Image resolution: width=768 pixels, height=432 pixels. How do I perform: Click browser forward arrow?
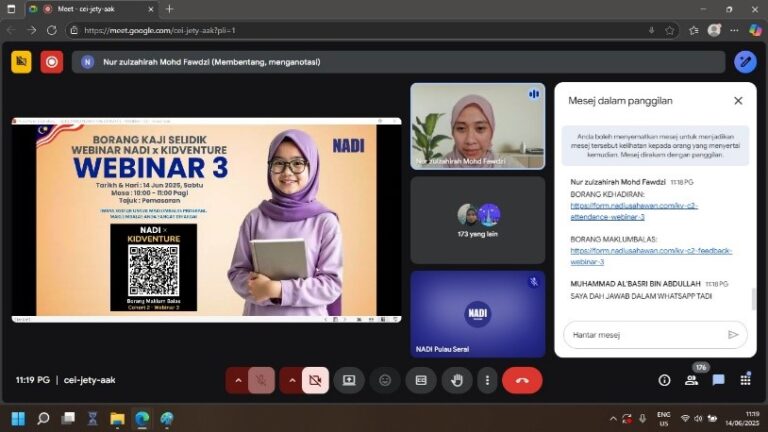click(31, 30)
